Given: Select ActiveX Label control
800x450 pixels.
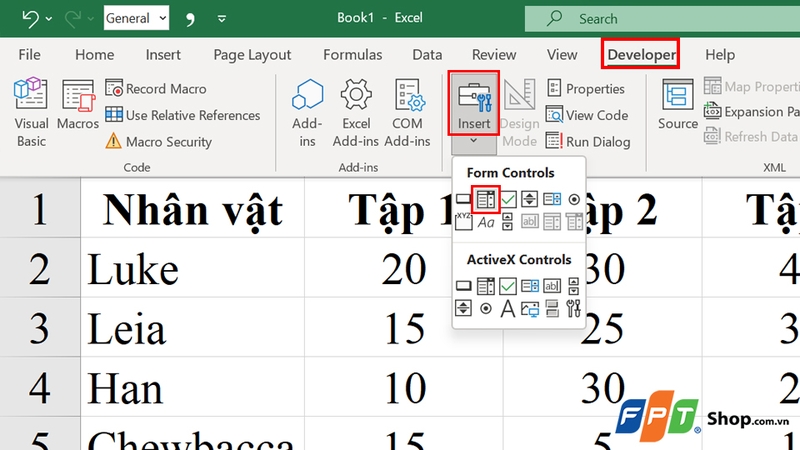Looking at the screenshot, I should (x=508, y=308).
